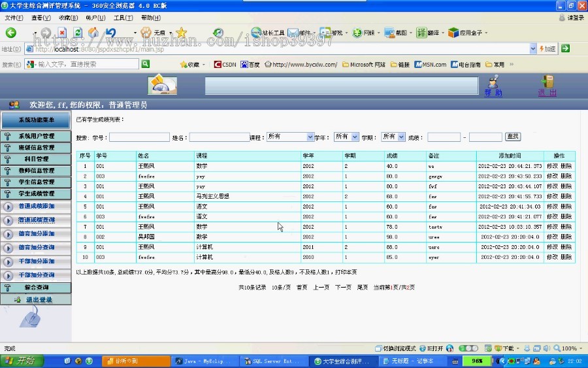Click the 退出 exit door icon
The width and height of the screenshot is (588, 368).
(x=547, y=82)
